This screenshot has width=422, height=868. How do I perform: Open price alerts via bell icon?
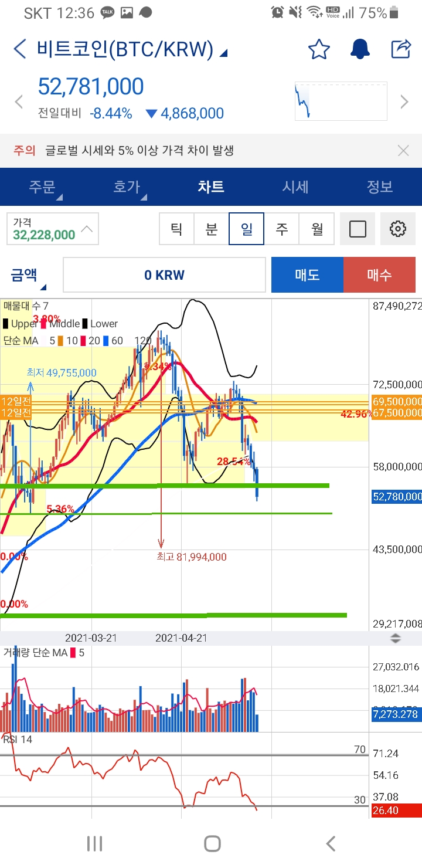pyautogui.click(x=360, y=49)
